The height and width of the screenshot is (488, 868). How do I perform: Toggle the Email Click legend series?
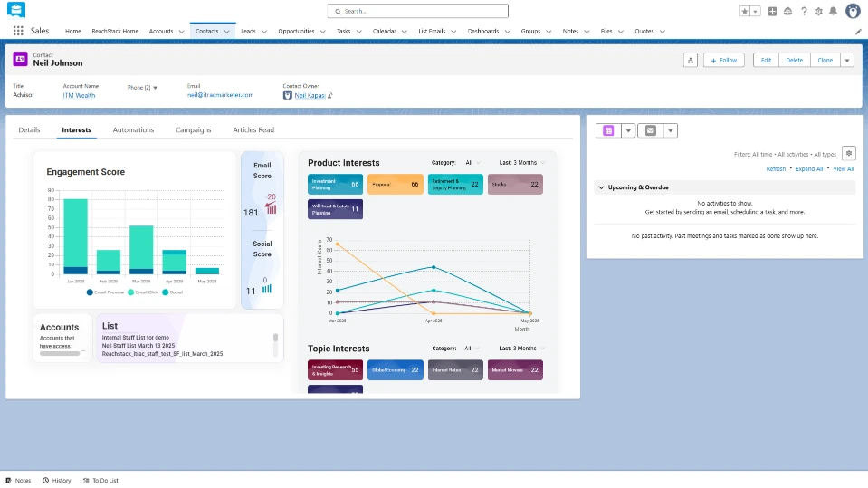[x=143, y=292]
